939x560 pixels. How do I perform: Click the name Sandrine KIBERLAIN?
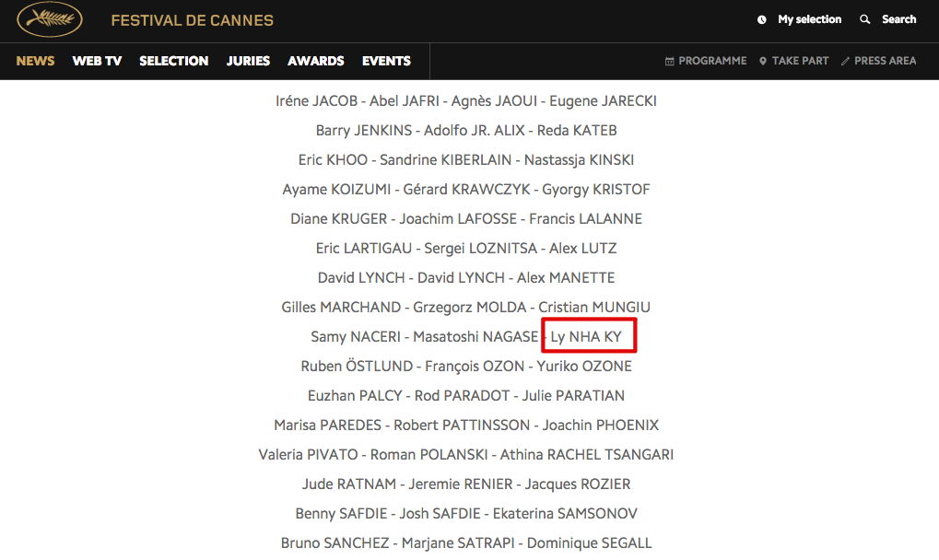coord(446,159)
